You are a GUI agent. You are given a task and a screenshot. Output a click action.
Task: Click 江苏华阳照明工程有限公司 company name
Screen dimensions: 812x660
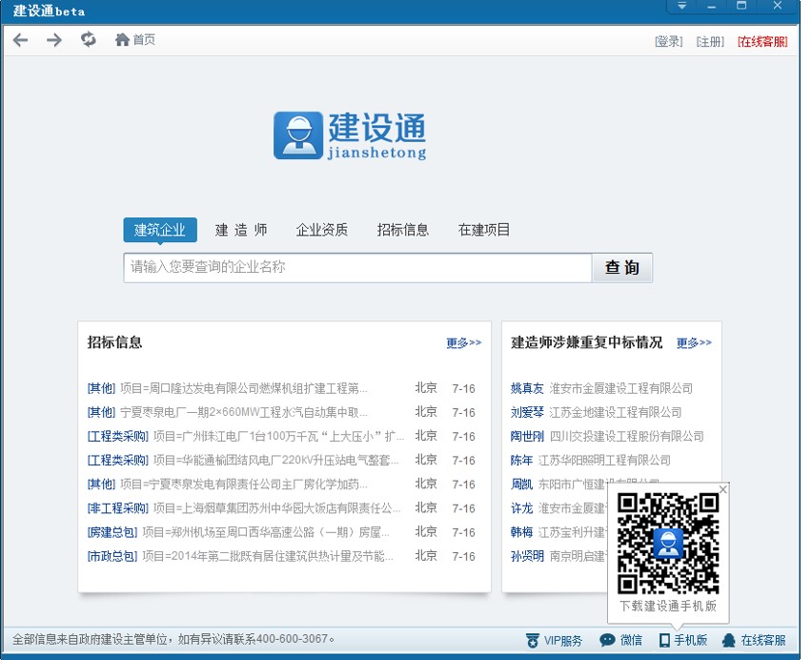(604, 460)
